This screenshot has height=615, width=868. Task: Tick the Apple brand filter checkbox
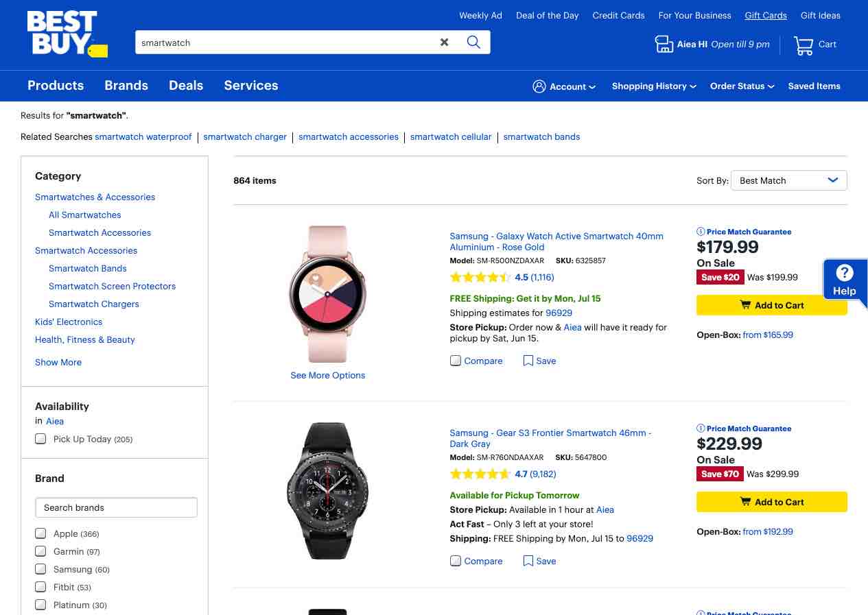point(40,533)
